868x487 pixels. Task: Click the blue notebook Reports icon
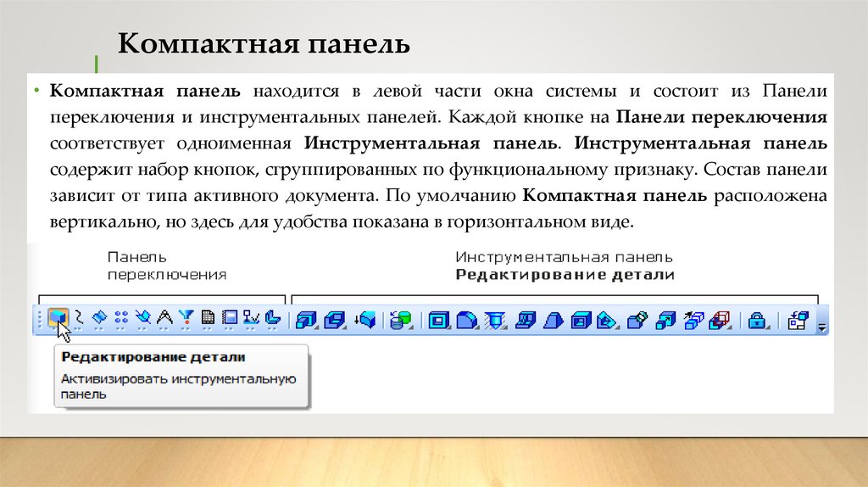tap(229, 317)
